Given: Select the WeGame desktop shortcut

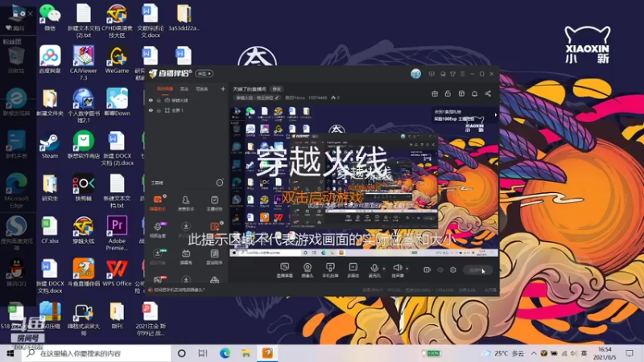Looking at the screenshot, I should (117, 60).
